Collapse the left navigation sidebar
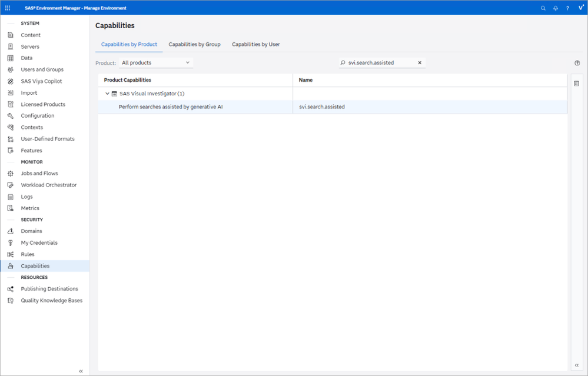Screen dimensions: 588x376 [81, 371]
